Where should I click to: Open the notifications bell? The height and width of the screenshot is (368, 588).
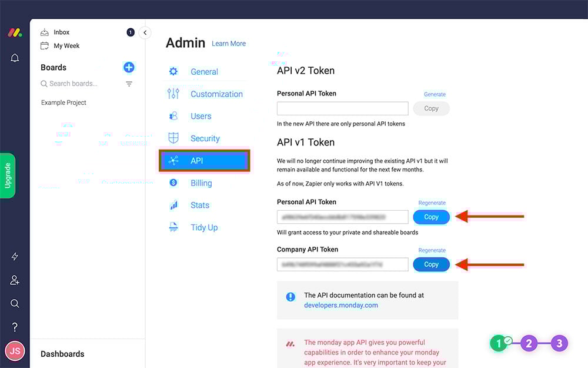click(15, 58)
